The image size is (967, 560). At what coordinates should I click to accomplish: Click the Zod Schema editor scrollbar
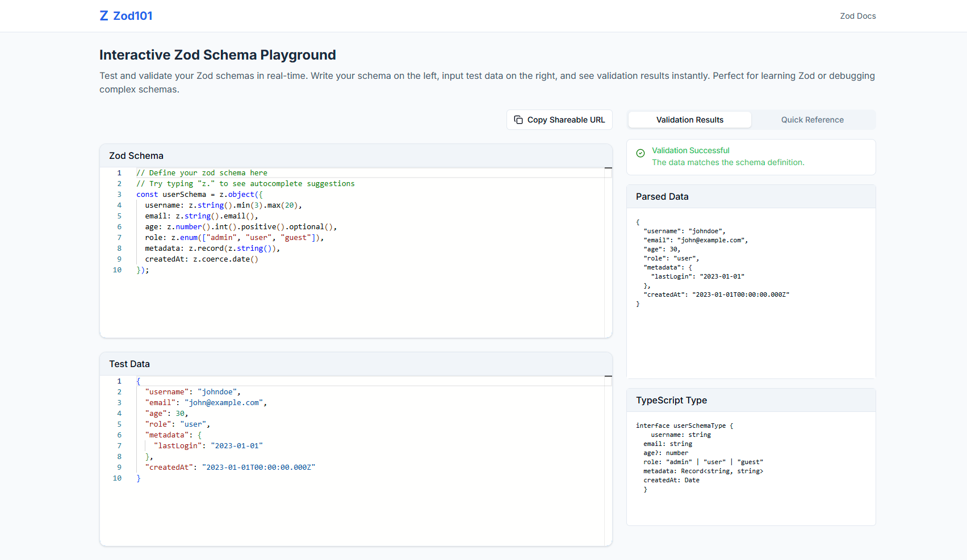pos(608,252)
